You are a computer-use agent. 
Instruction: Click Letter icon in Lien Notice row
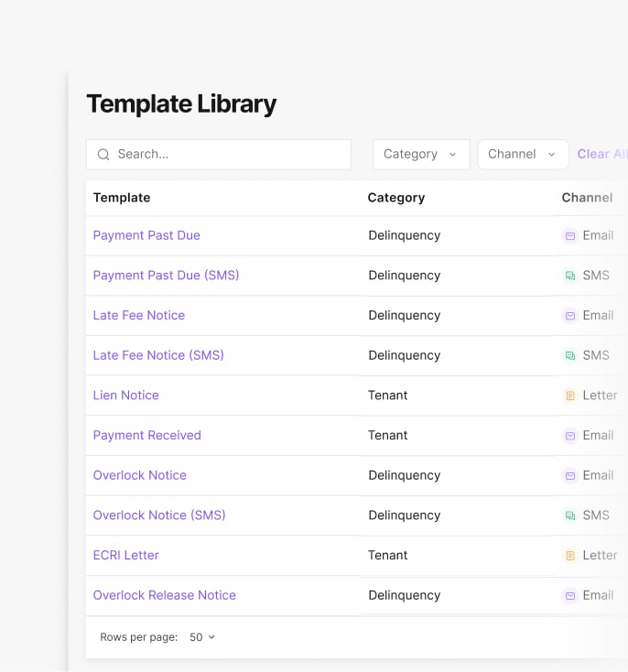[x=570, y=396]
